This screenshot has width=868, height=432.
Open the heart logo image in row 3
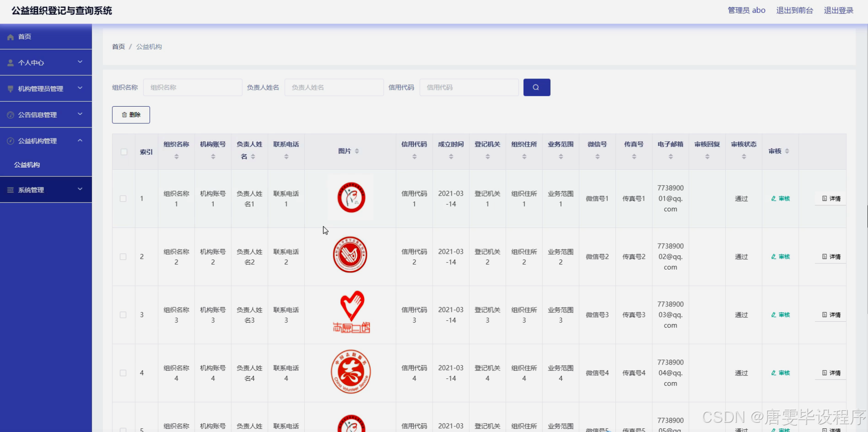[x=351, y=312]
